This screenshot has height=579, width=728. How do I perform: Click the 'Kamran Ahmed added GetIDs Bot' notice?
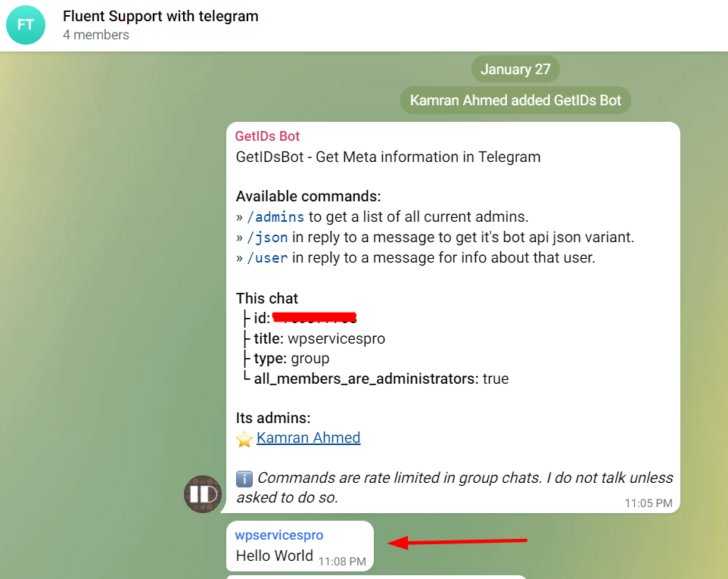pyautogui.click(x=515, y=101)
